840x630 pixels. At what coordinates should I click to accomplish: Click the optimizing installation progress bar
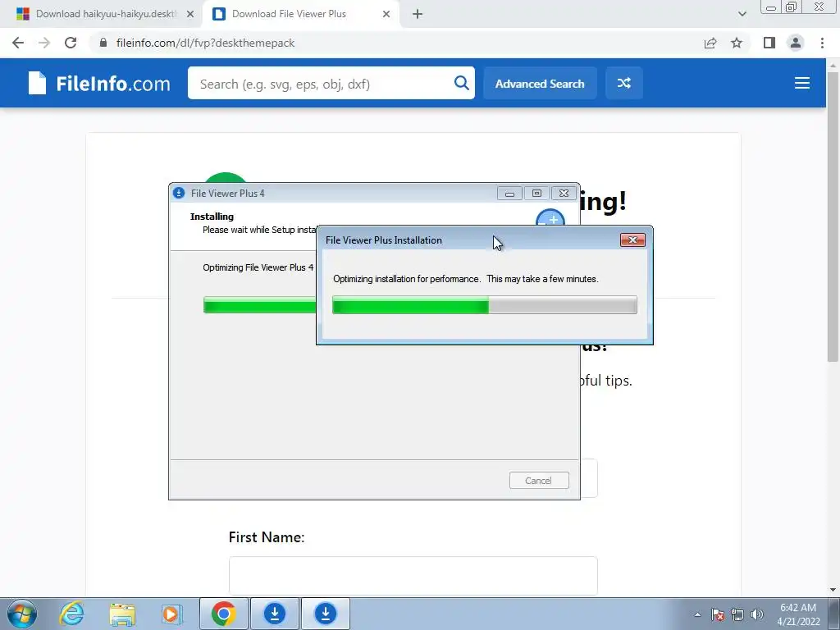coord(484,305)
